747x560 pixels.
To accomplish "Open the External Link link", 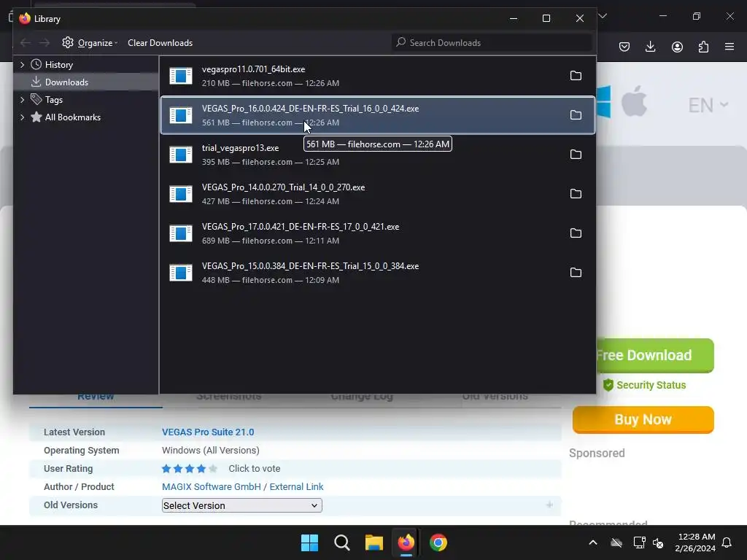I will tap(296, 486).
